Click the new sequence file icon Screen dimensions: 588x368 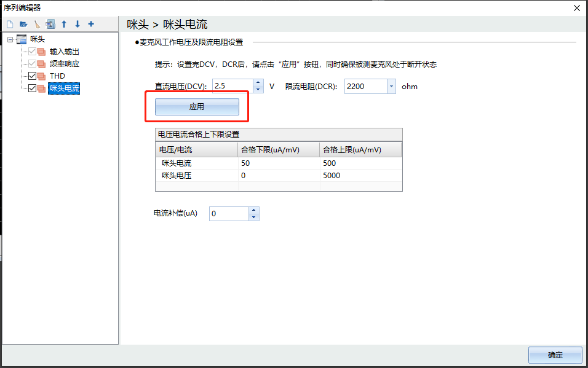[x=10, y=25]
